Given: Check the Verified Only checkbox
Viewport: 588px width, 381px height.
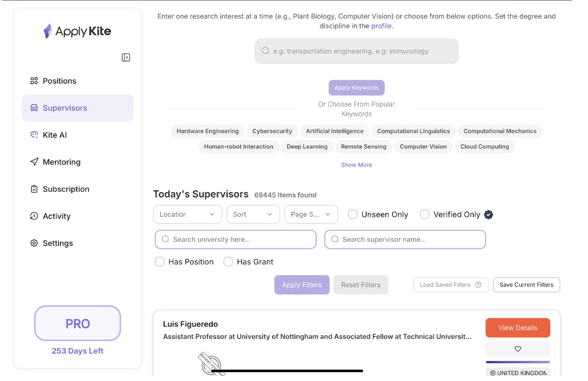Looking at the screenshot, I should point(425,215).
